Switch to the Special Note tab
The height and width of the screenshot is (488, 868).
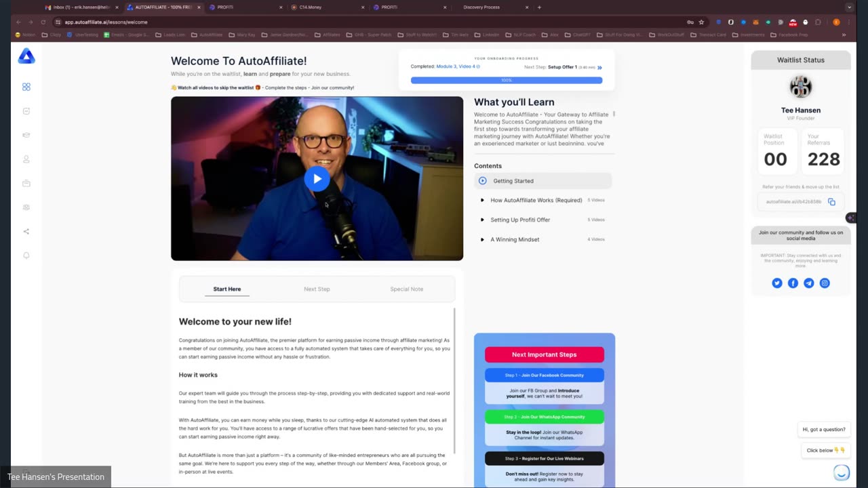point(407,289)
